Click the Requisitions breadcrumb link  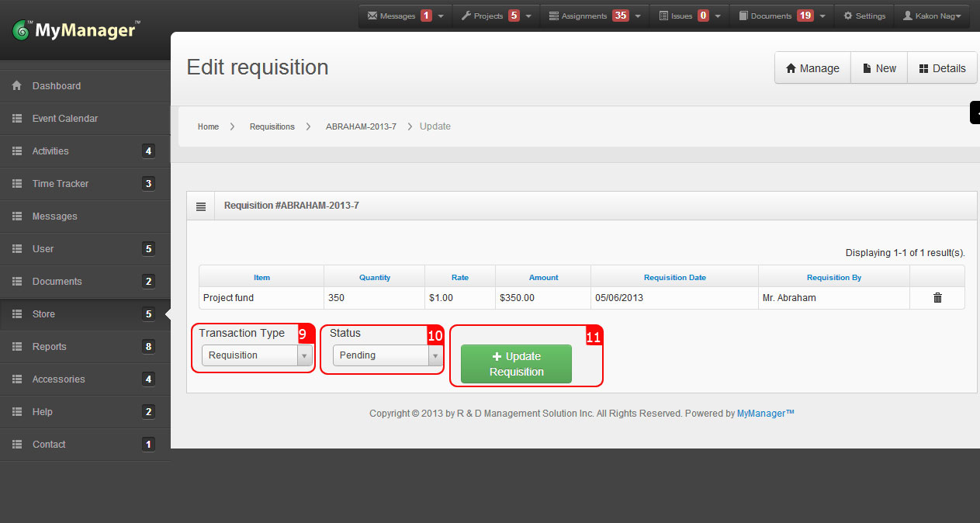point(272,126)
